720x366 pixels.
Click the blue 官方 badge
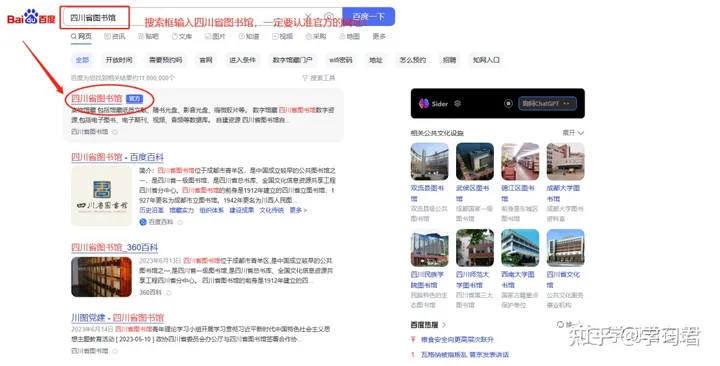tap(135, 99)
